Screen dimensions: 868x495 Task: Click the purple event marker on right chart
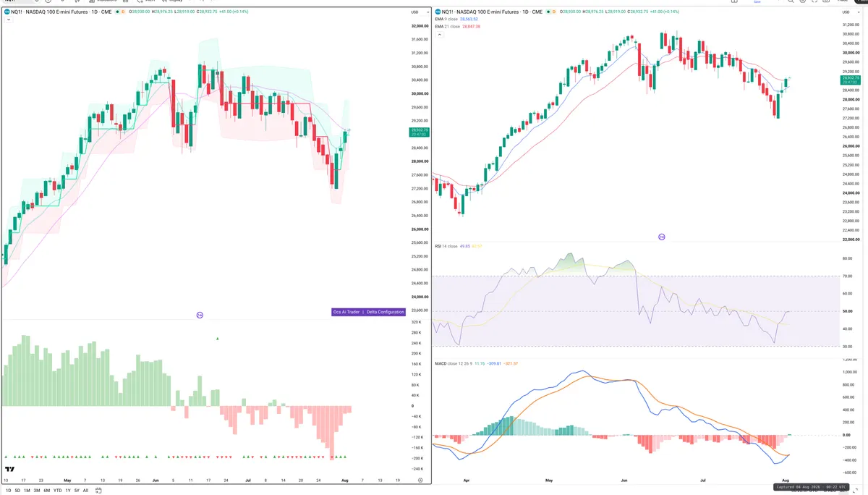[x=661, y=237]
